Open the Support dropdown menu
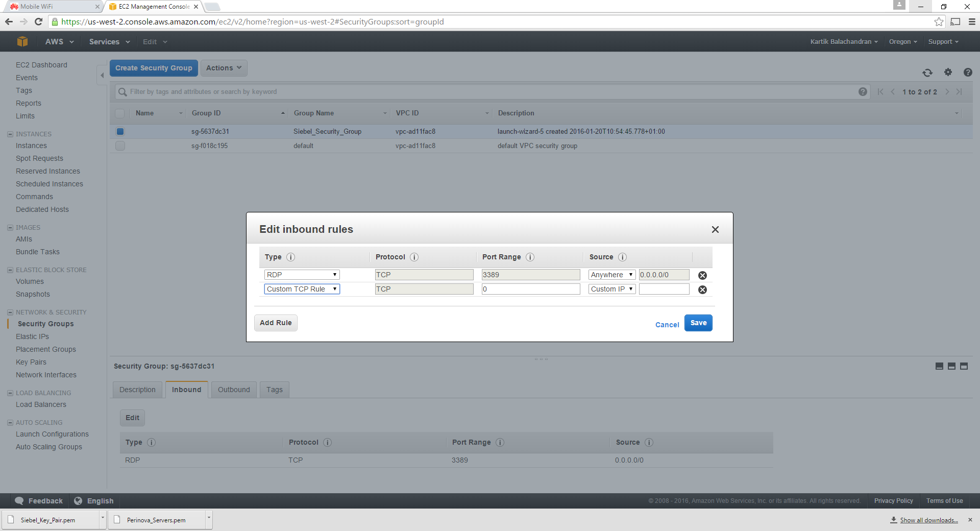Screen dimensions: 980x531 [x=943, y=42]
